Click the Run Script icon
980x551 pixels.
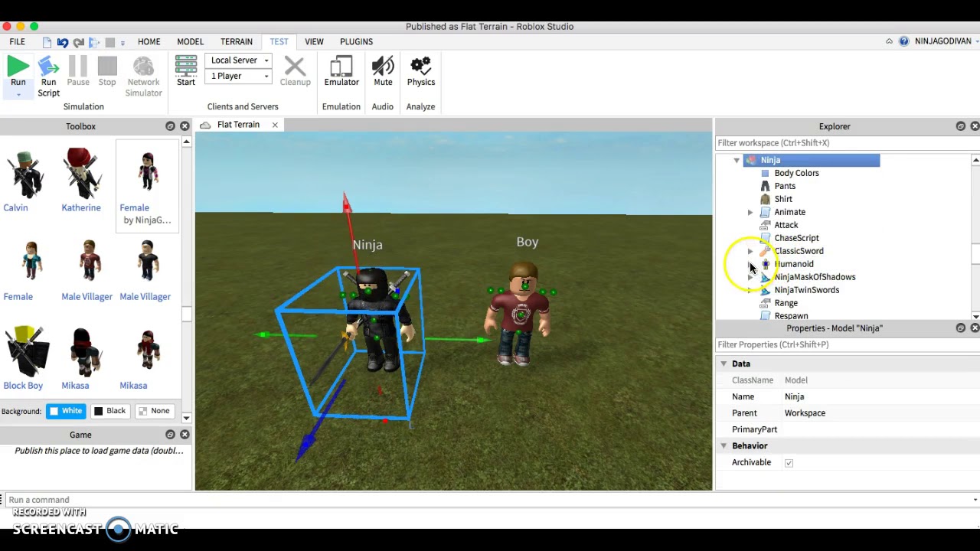click(48, 67)
